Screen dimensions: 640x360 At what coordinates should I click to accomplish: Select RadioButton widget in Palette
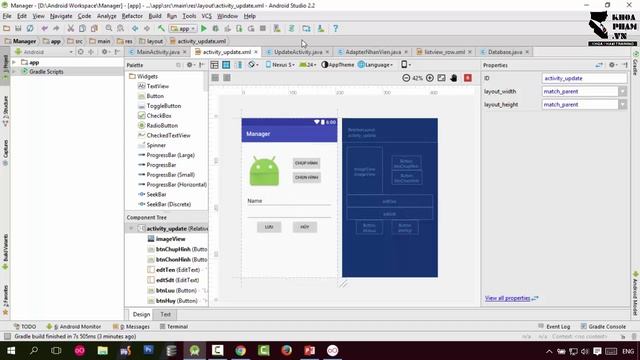(x=162, y=125)
